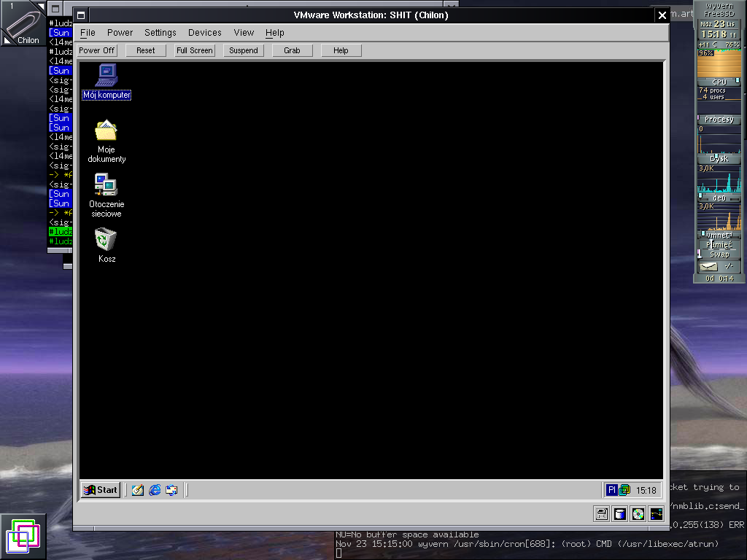Click the CD-ROM device status icon

coord(638,513)
